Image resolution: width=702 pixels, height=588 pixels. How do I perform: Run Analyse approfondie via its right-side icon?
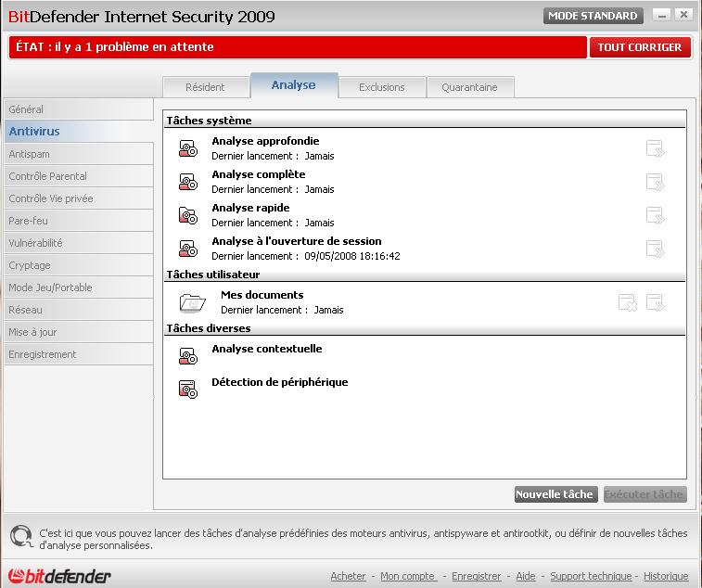pyautogui.click(x=655, y=148)
